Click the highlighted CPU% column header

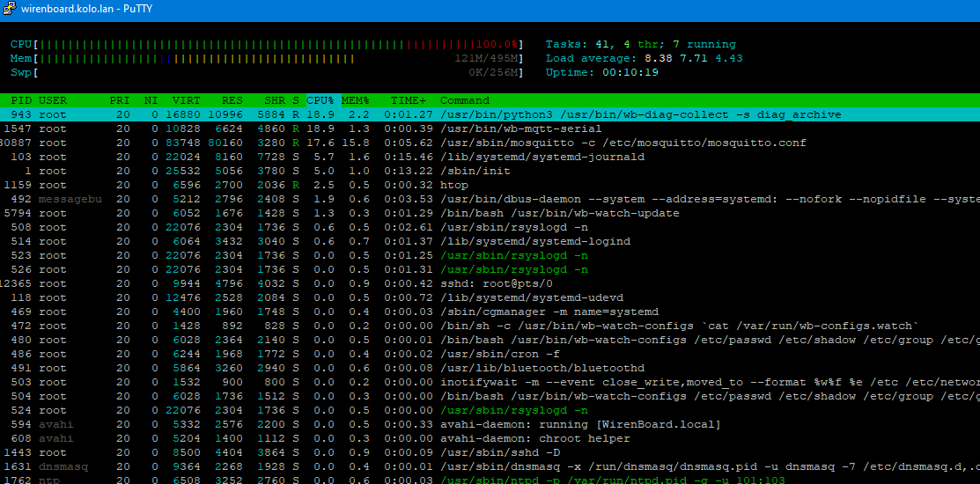(x=321, y=100)
